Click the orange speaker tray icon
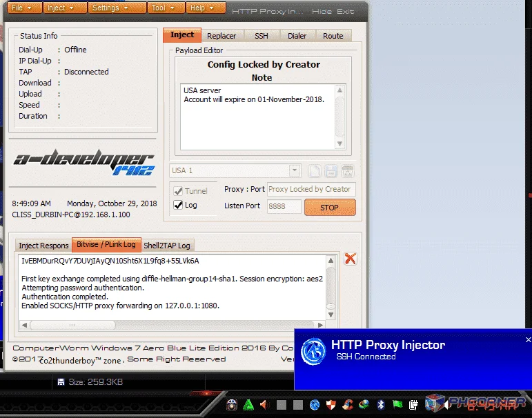 [x=264, y=405]
